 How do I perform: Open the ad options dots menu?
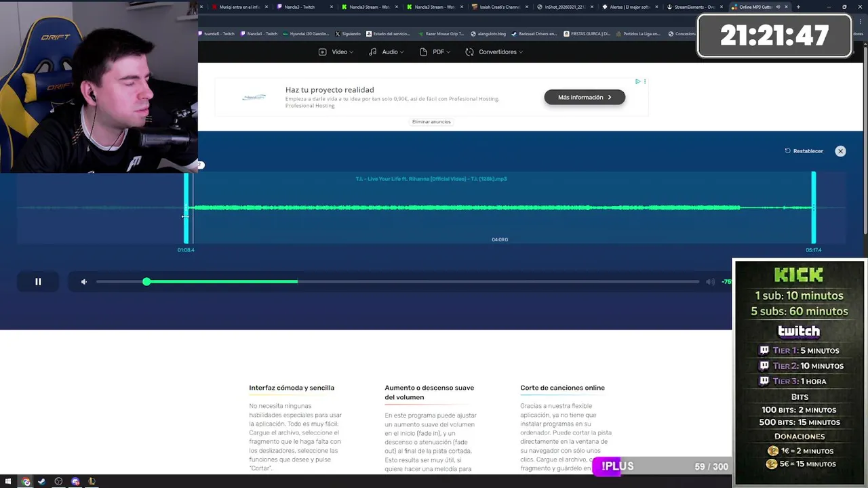click(645, 81)
